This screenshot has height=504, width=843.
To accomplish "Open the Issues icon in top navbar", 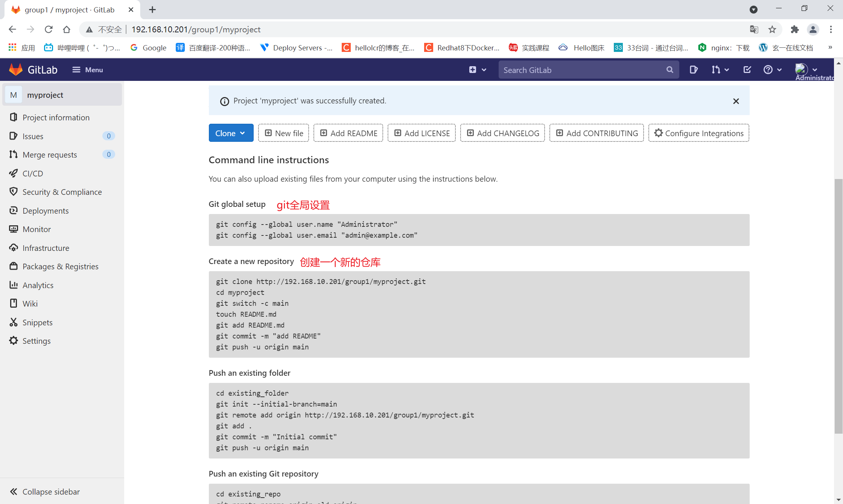I will (693, 70).
